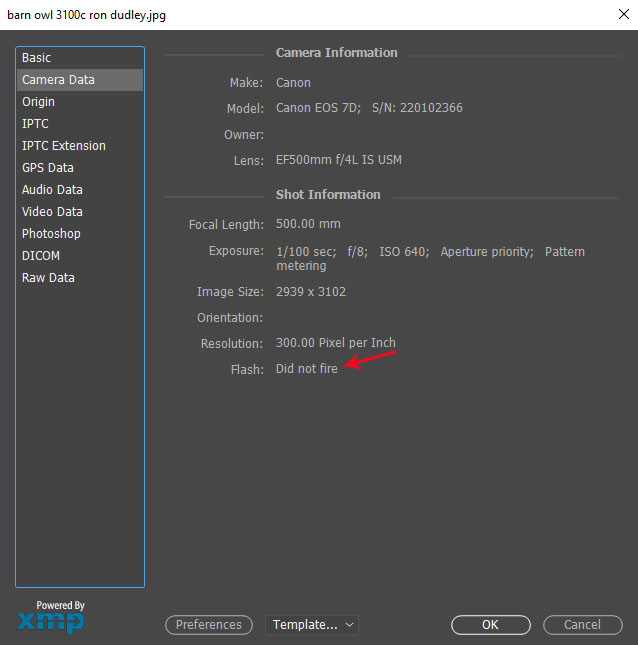Expand the Template dropdown

(312, 625)
